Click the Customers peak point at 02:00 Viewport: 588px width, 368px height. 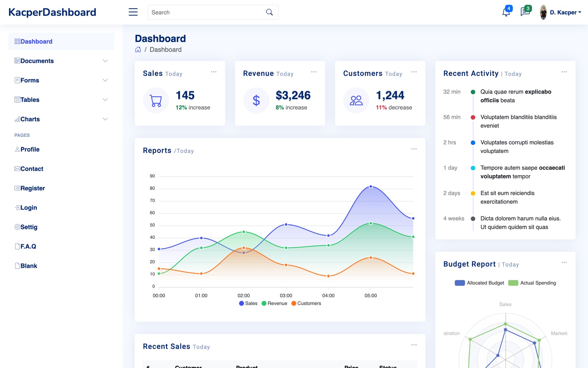[x=244, y=248]
